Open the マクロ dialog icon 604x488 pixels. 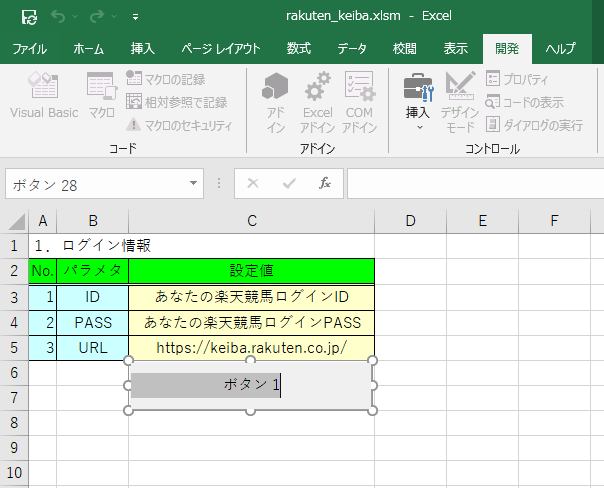[x=102, y=96]
